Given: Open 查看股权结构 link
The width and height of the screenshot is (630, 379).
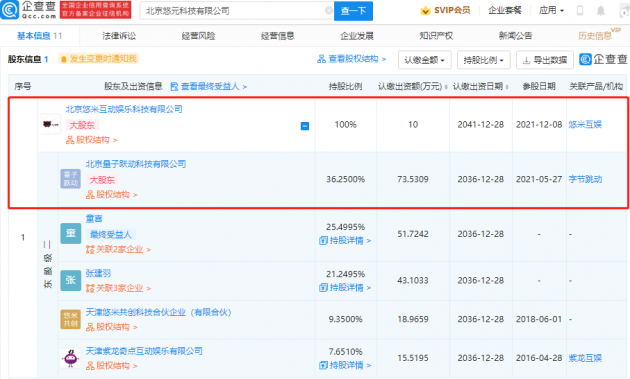Looking at the screenshot, I should tap(352, 59).
